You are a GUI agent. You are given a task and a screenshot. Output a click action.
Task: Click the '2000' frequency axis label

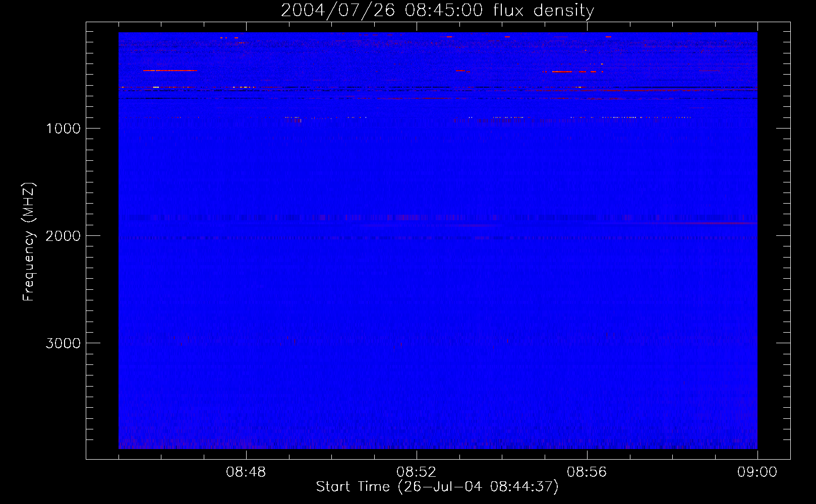click(x=63, y=236)
